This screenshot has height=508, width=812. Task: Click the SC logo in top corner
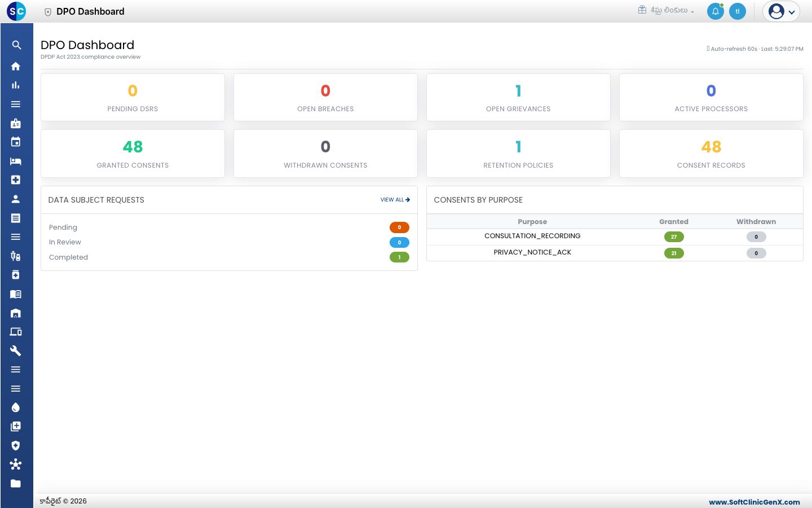[x=16, y=11]
